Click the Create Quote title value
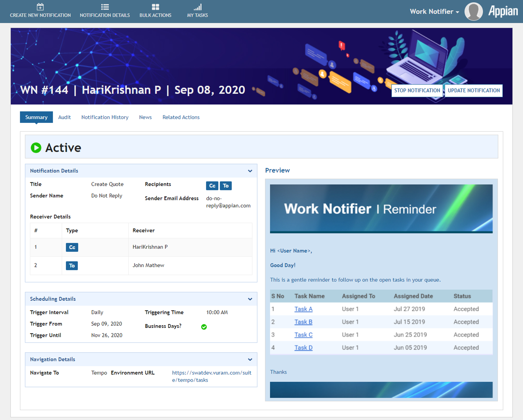Screen dimensions: 523x420 click(x=107, y=184)
